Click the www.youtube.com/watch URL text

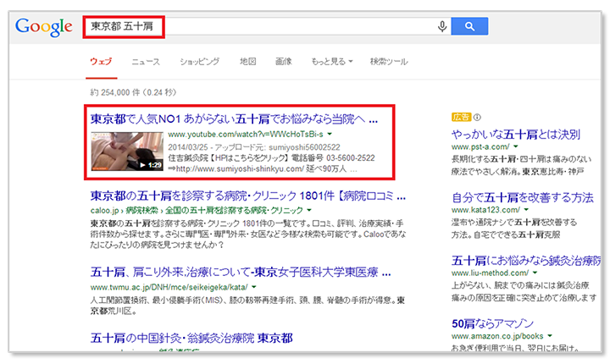point(246,134)
